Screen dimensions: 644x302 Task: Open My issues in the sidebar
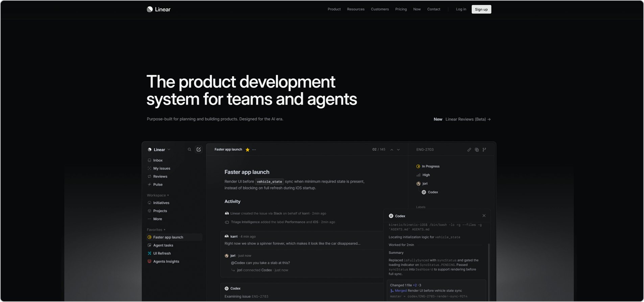162,168
